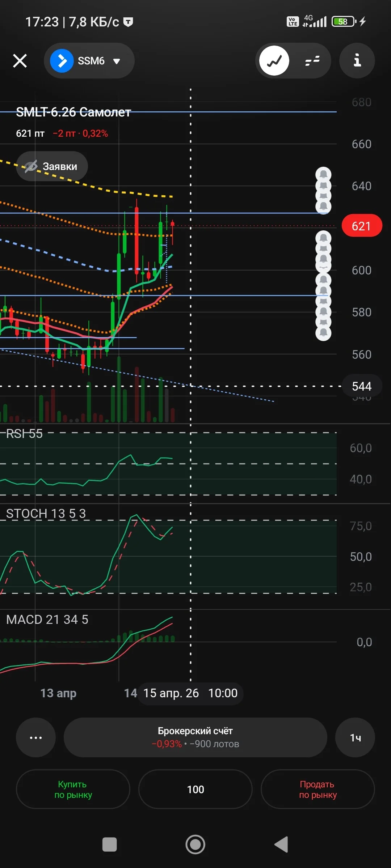Change the 1ч timeframe selector

[355, 737]
